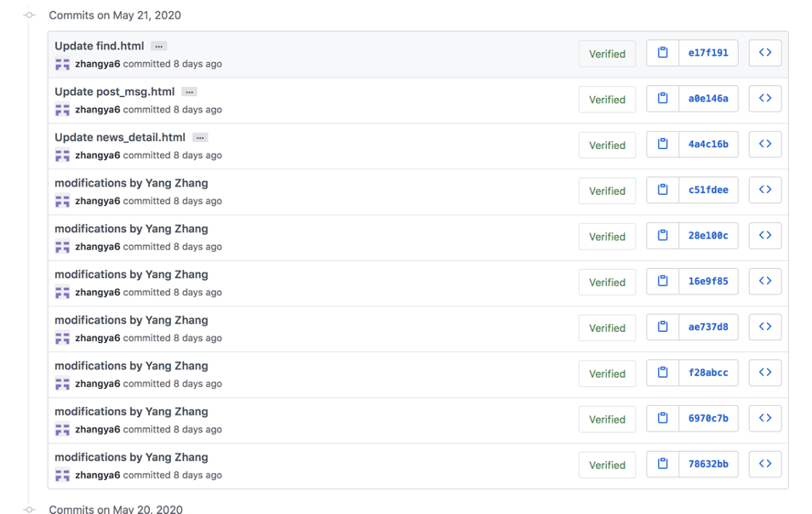Browse repository at commit ae737d8
Viewport: 812px width, 514px height.
(764, 327)
